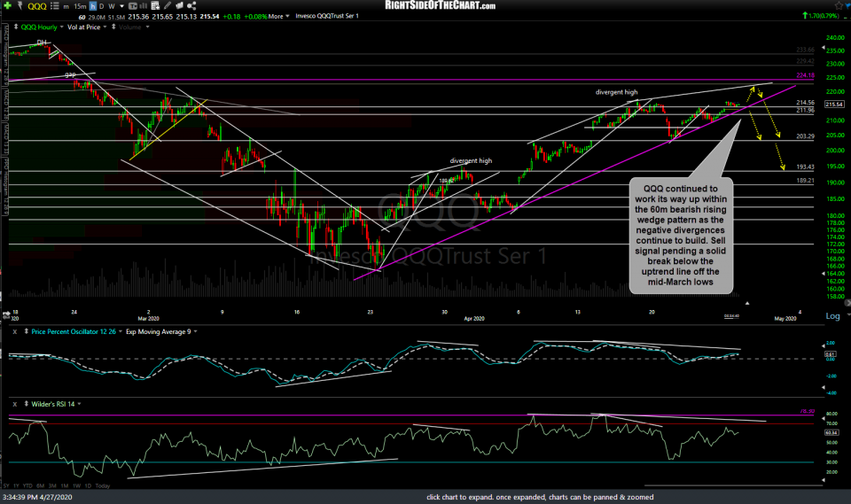The height and width of the screenshot is (504, 851).
Task: Select the hourly 'h' timeframe button
Action: (x=93, y=6)
